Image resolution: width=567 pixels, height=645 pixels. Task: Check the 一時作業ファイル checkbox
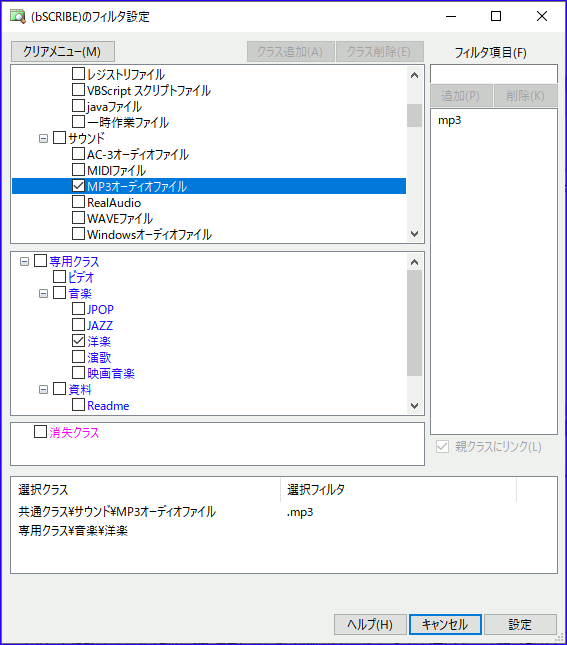[x=78, y=122]
